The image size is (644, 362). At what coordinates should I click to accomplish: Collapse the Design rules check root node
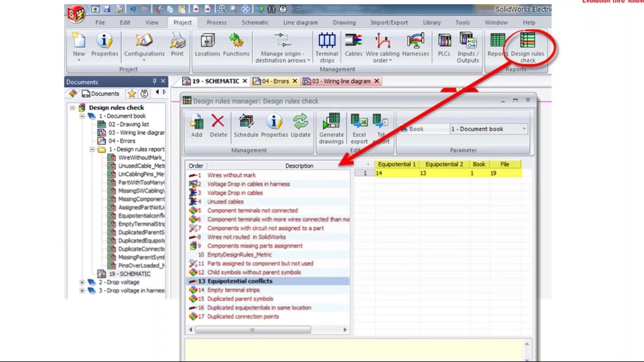[72, 108]
